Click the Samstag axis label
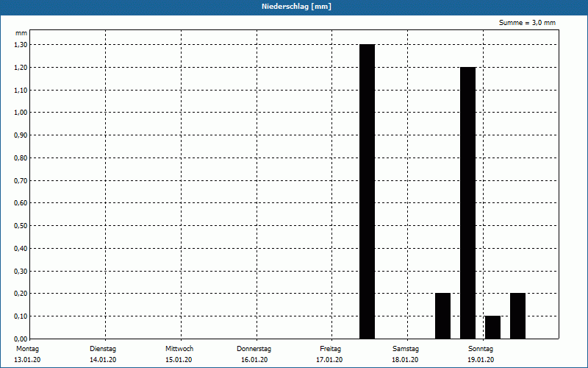Image resolution: width=588 pixels, height=368 pixels. click(406, 349)
